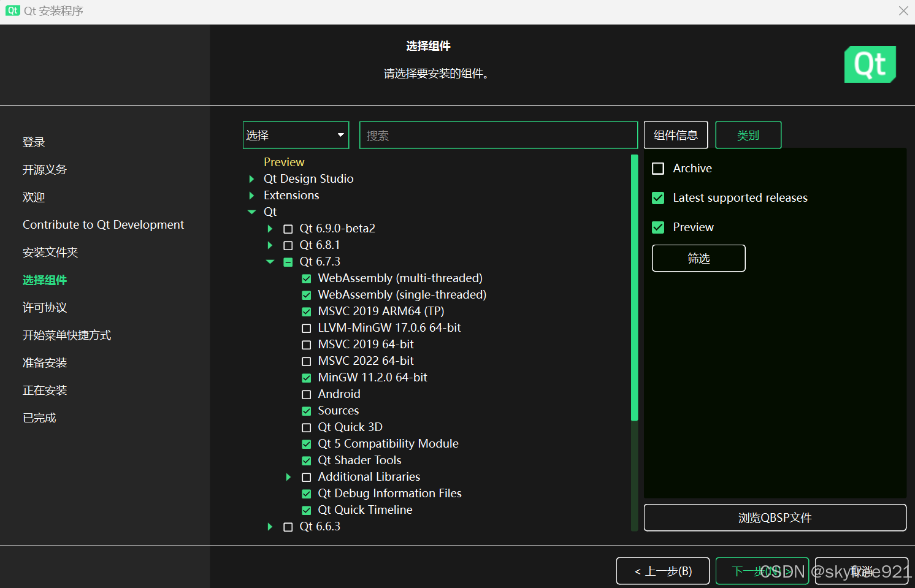Click the 浏览QBSP文件 button
Viewport: 915px width, 588px height.
pyautogui.click(x=775, y=517)
